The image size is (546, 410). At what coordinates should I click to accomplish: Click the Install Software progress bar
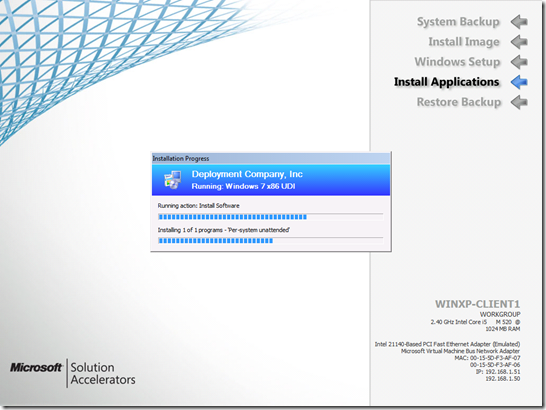(271, 217)
